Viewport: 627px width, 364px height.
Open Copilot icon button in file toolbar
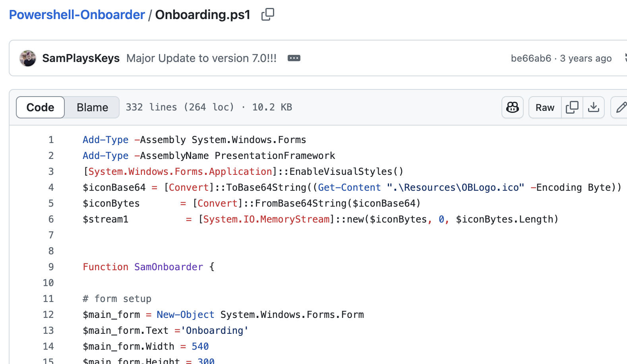(x=513, y=107)
